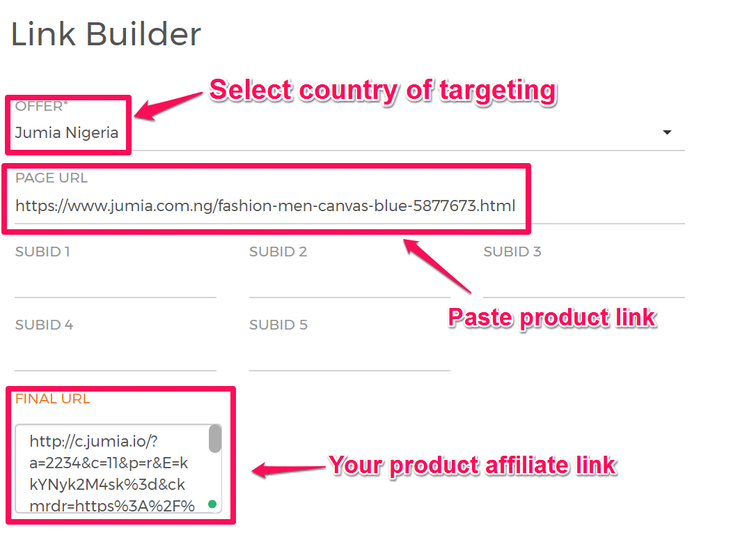
Task: Click the Link Builder page title
Action: tap(104, 33)
